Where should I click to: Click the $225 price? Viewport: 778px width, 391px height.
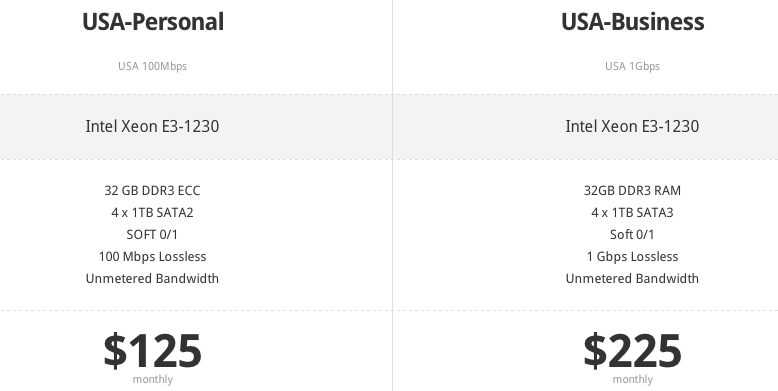click(632, 350)
